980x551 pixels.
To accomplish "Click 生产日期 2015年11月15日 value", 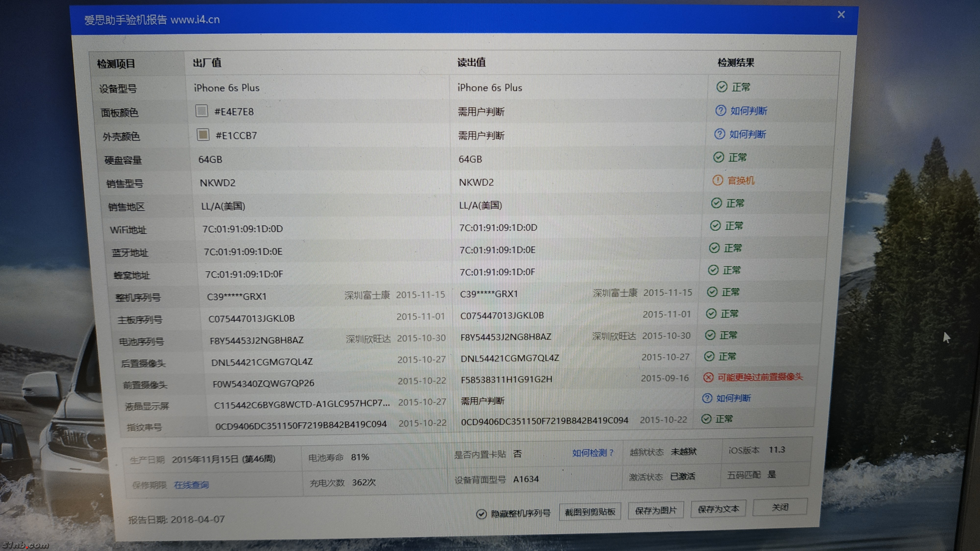I will tap(223, 459).
